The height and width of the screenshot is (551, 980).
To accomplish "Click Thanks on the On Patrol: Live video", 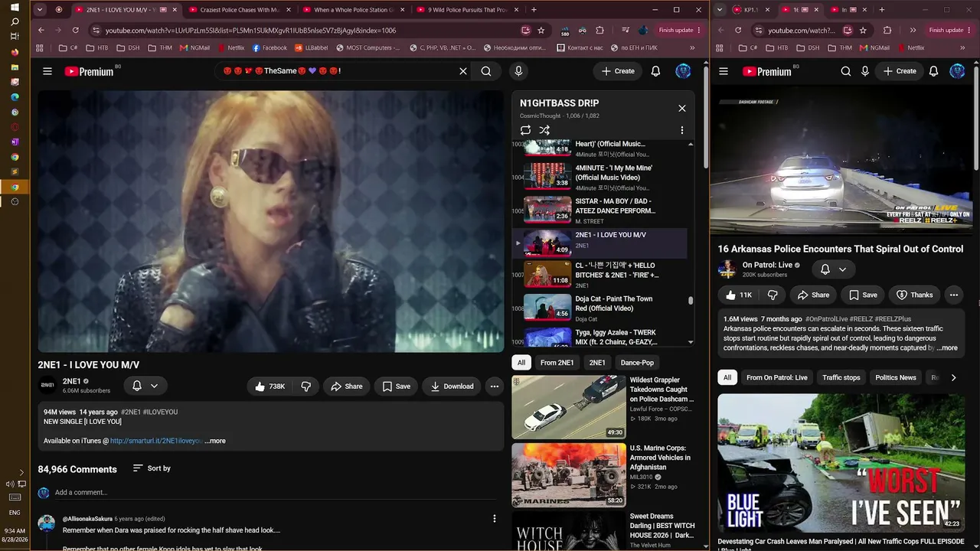I will point(914,295).
